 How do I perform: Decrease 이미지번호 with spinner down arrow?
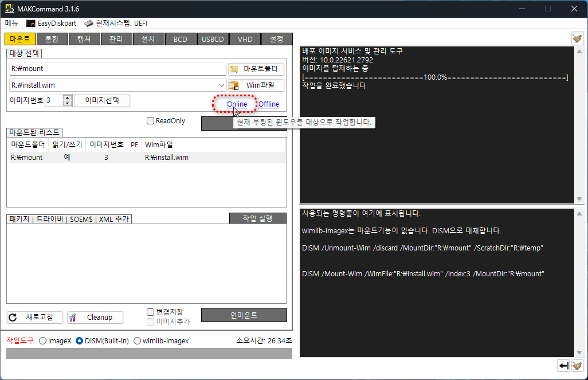click(68, 103)
